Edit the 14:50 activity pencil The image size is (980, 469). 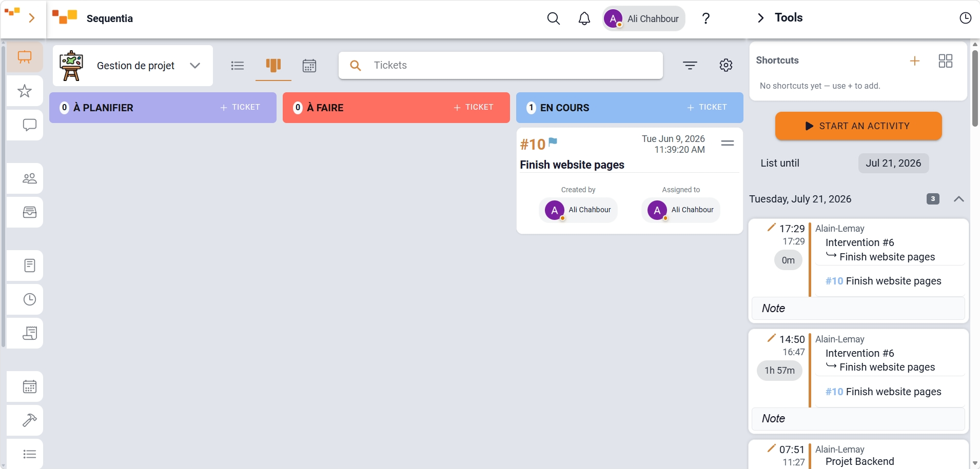[771, 338]
